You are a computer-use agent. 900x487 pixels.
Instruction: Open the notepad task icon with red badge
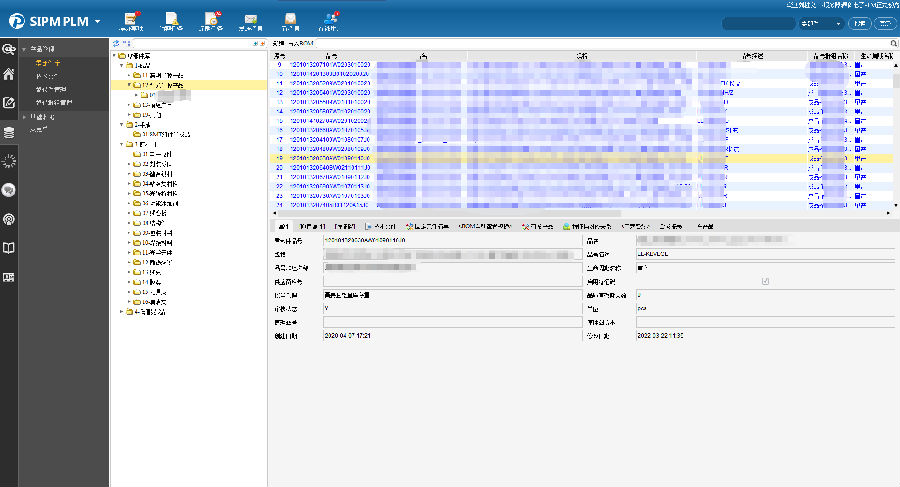[132, 19]
